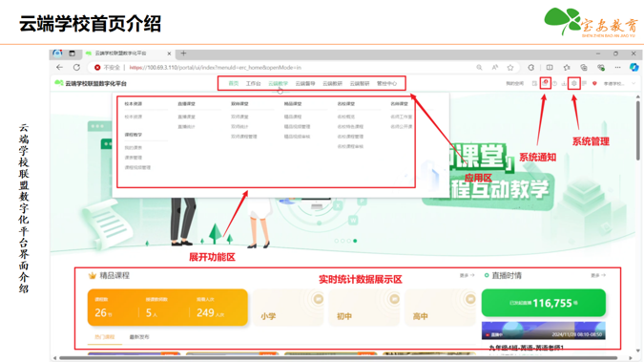Reload the page with the refresh icon
The image size is (644, 362).
click(x=76, y=67)
